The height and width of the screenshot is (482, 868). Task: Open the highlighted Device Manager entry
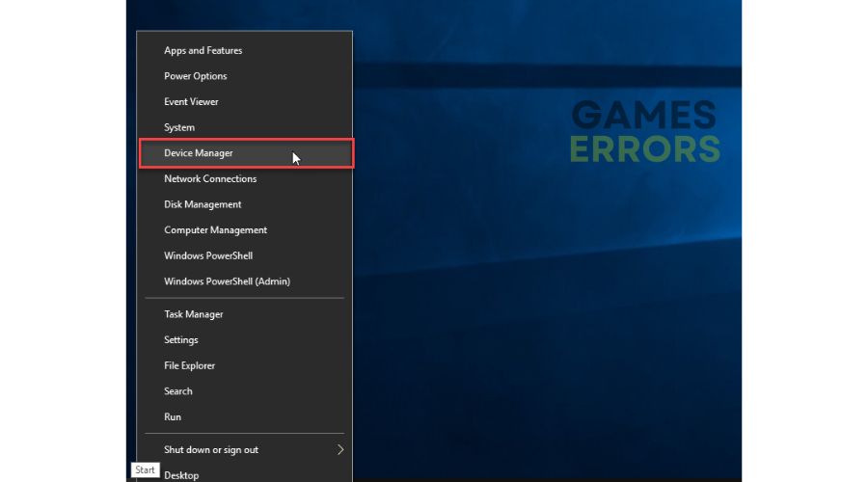(x=199, y=153)
